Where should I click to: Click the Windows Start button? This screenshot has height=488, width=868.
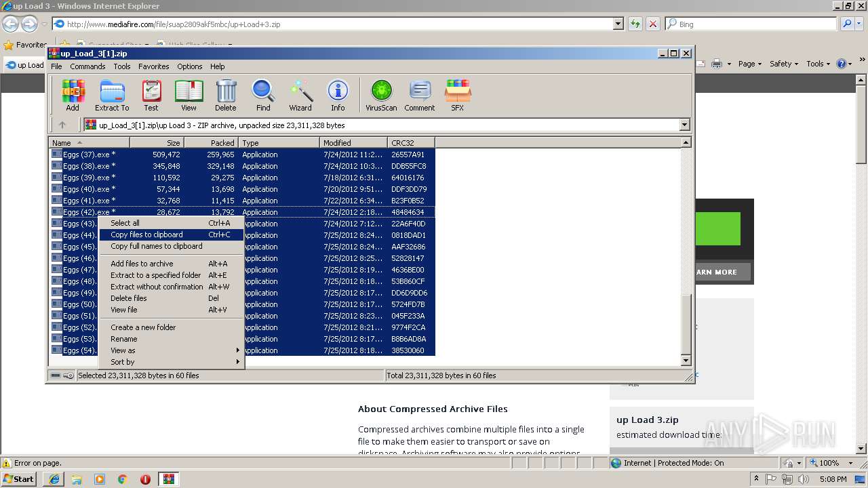(x=19, y=479)
